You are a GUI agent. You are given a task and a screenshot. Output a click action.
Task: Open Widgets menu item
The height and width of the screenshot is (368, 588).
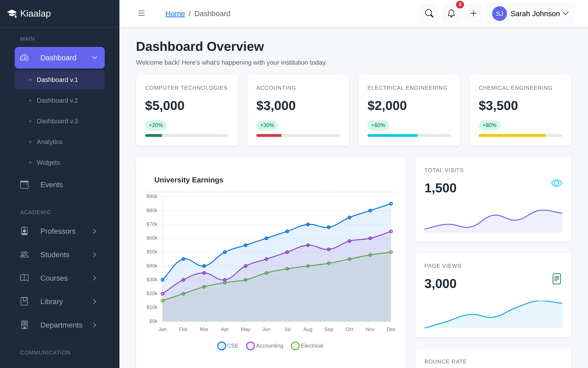59,163
